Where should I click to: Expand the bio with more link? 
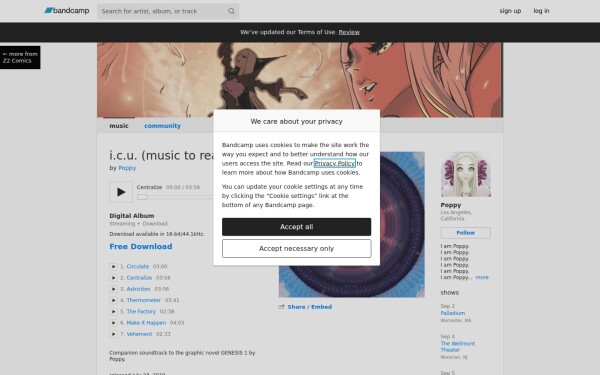(482, 277)
